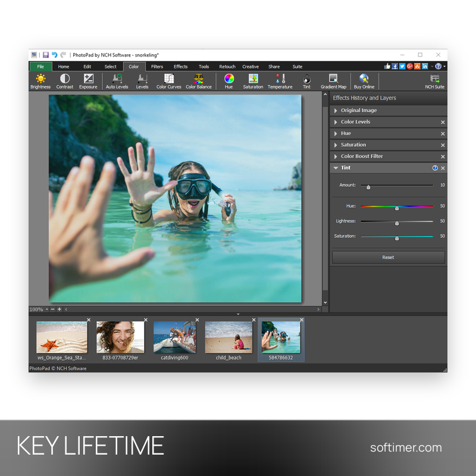Save the project with the floppy disk icon

[x=46, y=55]
